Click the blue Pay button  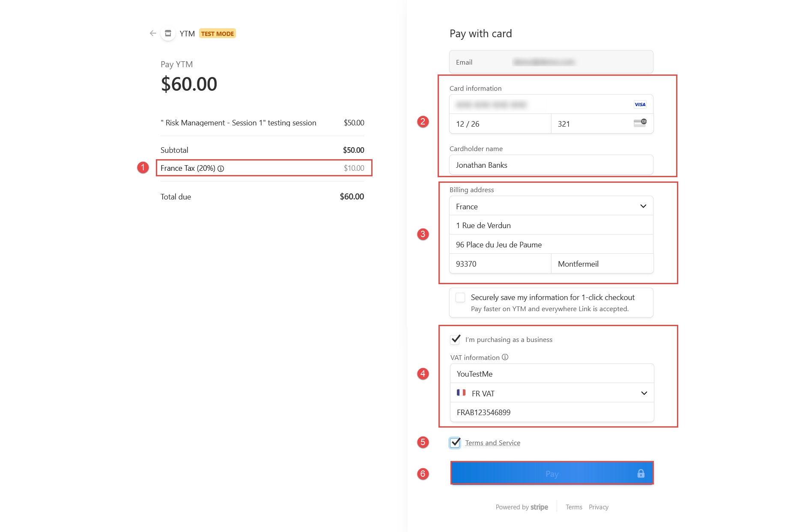pyautogui.click(x=552, y=473)
